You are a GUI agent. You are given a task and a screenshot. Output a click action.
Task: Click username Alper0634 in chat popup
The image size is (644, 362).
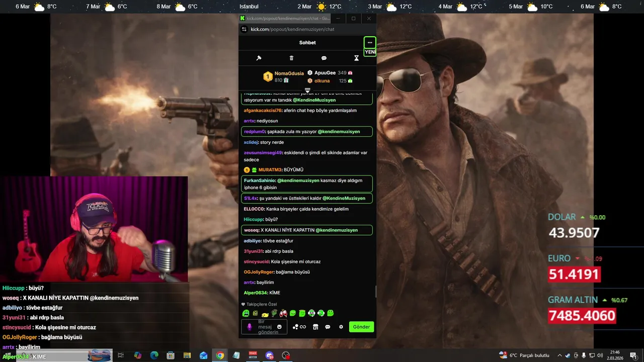tap(255, 293)
